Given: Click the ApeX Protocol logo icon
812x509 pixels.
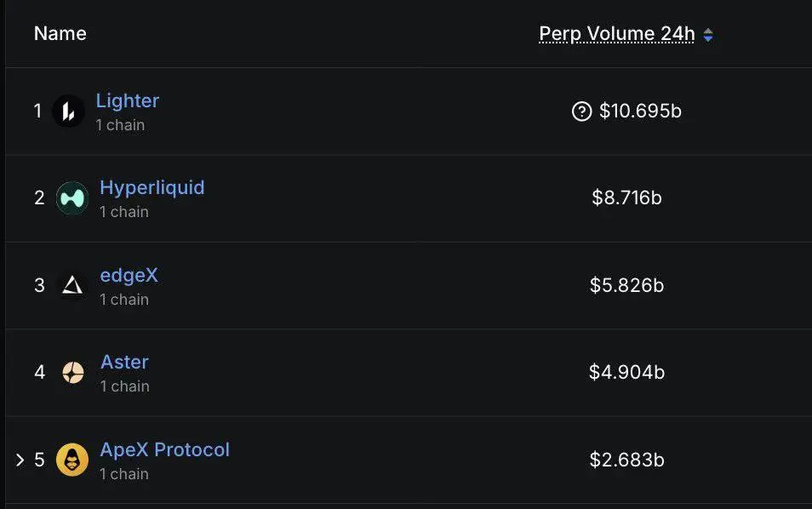Looking at the screenshot, I should click(72, 460).
